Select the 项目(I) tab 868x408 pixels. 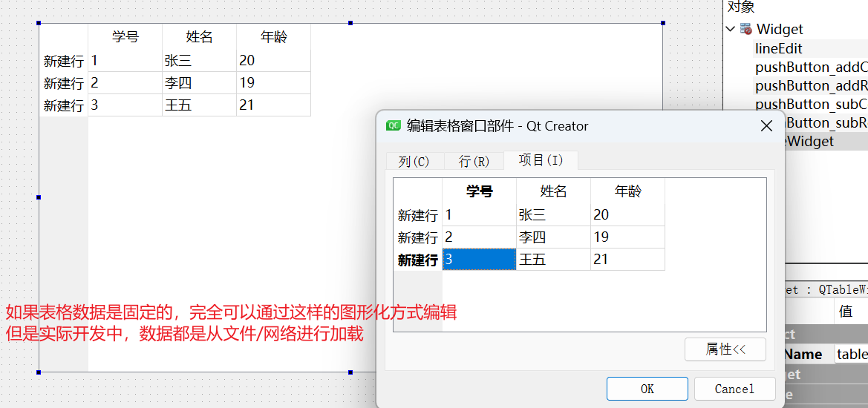541,159
